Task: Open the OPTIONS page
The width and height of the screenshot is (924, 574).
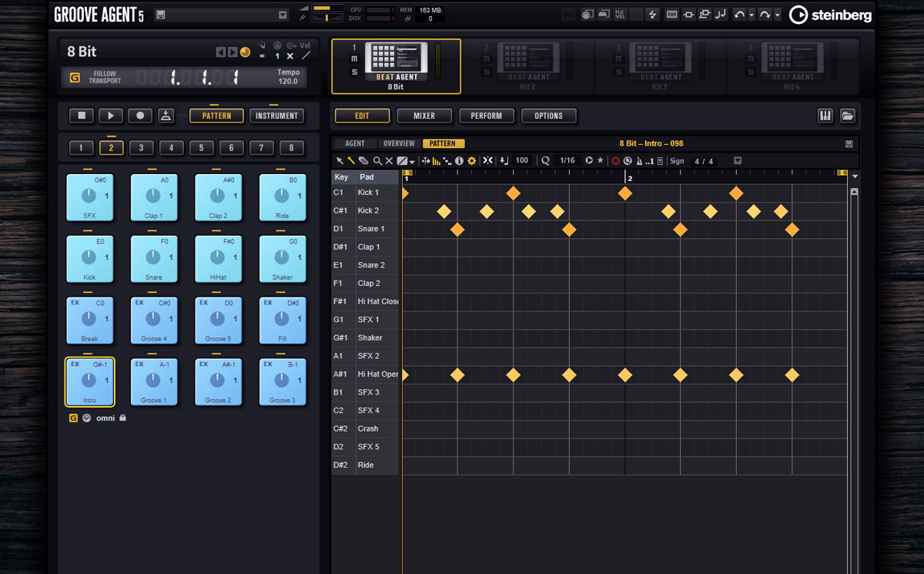Action: coord(548,116)
